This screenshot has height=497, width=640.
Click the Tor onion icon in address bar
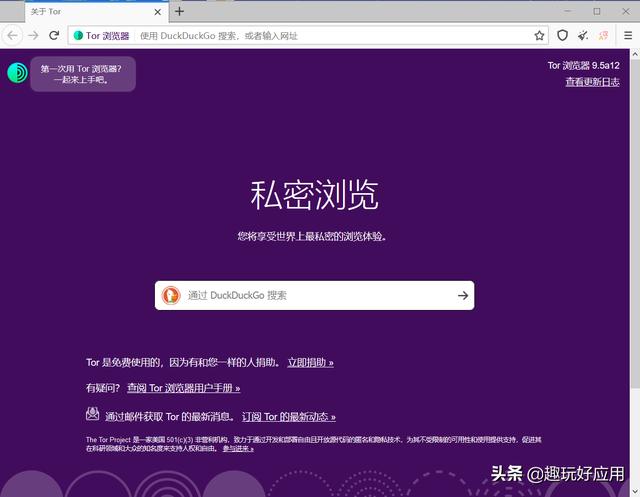pyautogui.click(x=78, y=36)
